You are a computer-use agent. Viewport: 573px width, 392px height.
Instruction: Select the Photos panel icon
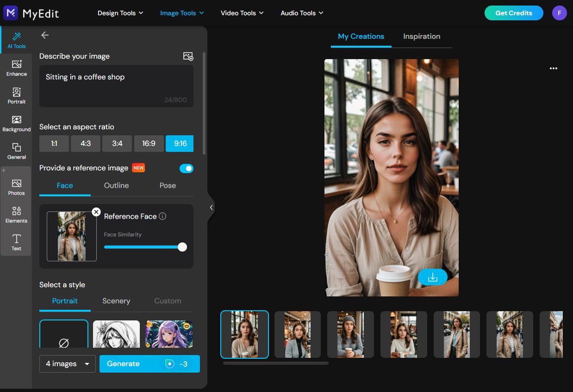[16, 187]
